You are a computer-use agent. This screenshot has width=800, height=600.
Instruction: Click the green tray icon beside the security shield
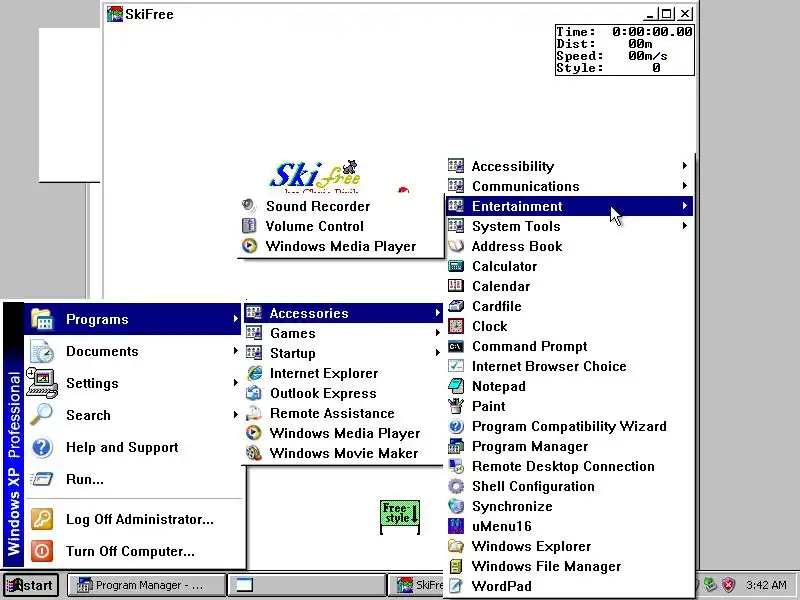point(710,585)
